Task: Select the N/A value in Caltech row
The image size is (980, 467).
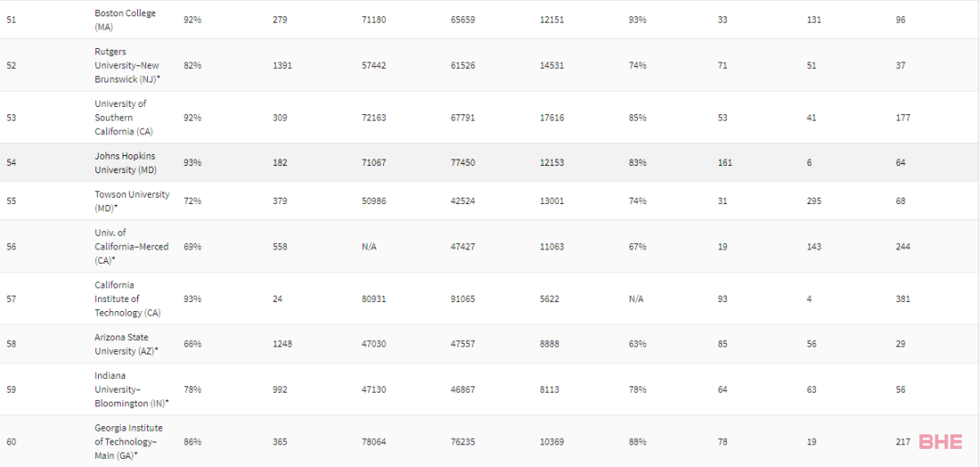Action: (636, 298)
